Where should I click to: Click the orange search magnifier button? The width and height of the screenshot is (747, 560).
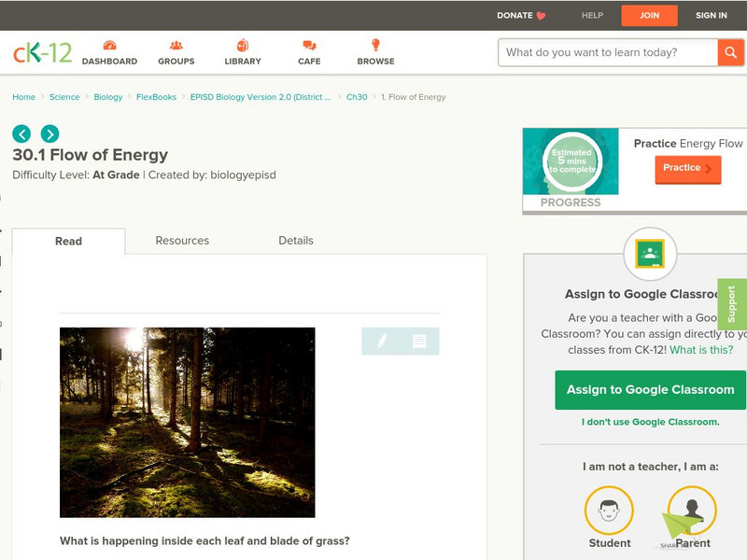coord(730,52)
